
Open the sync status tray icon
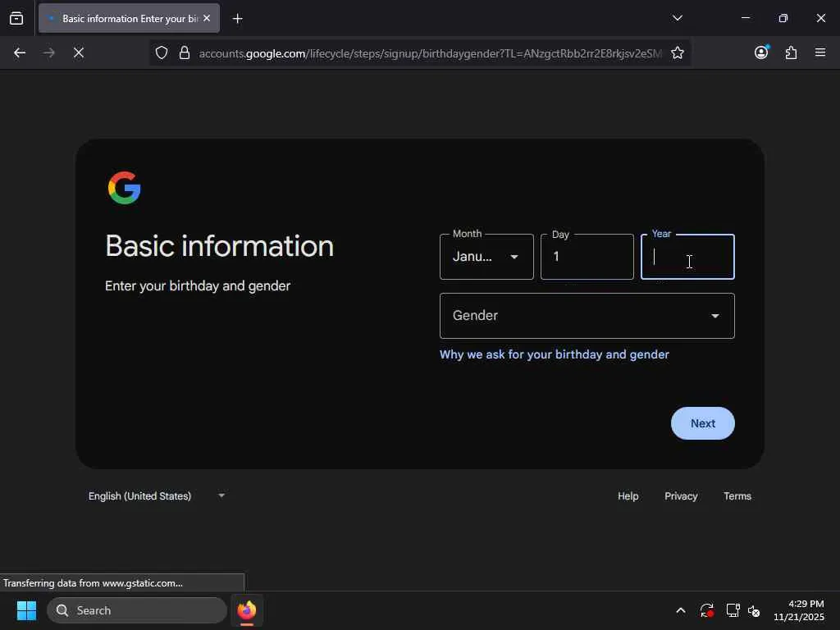coord(706,610)
